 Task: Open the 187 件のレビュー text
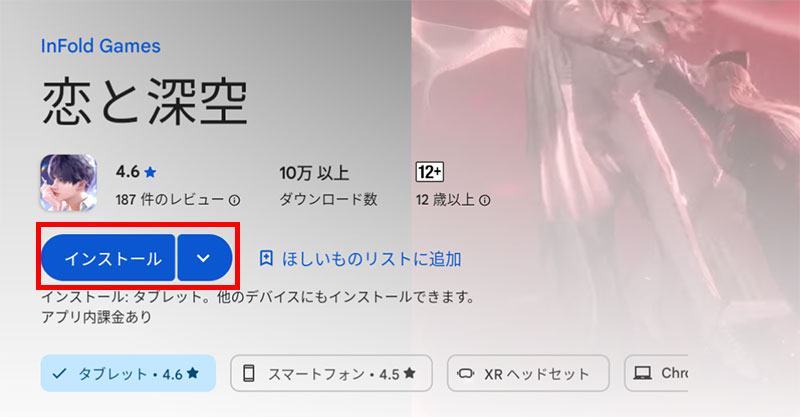pos(169,200)
